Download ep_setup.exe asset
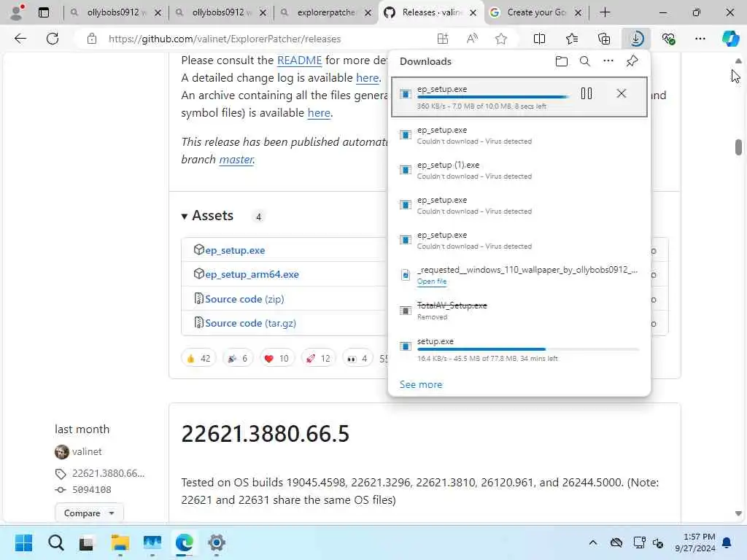747x560 pixels. (x=235, y=250)
